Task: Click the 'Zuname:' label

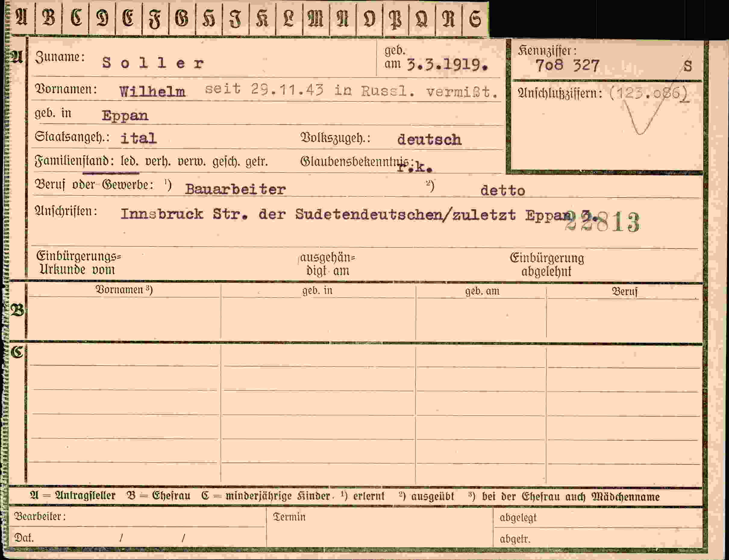Action: (60, 57)
